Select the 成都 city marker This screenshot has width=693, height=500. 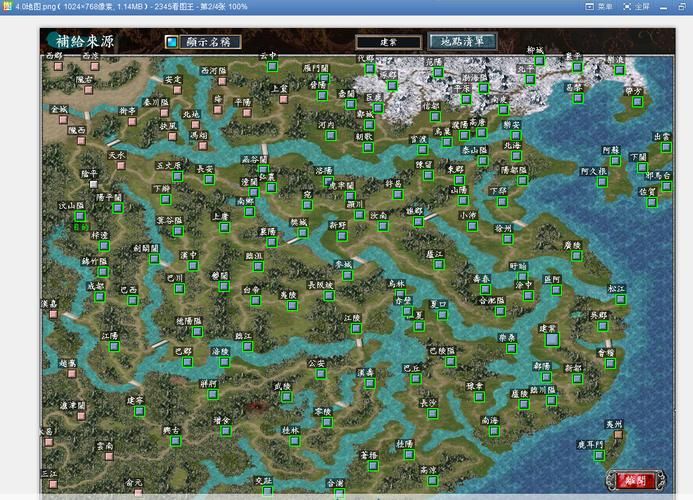99,297
